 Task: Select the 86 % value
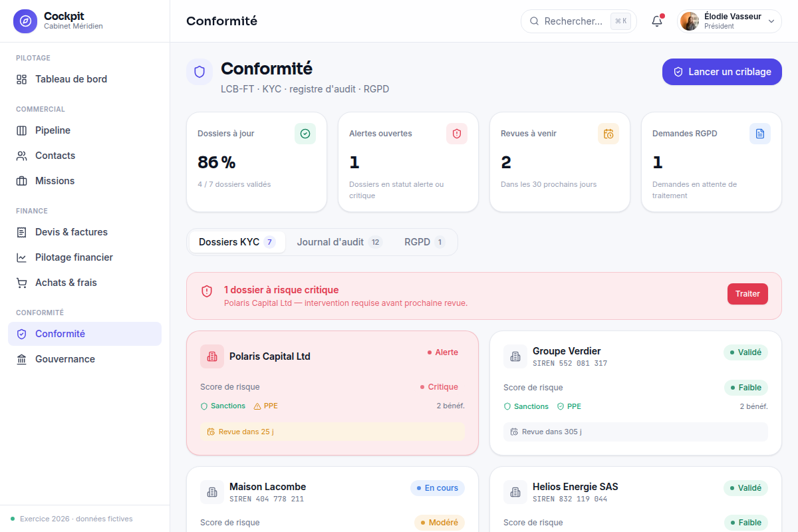coord(217,162)
